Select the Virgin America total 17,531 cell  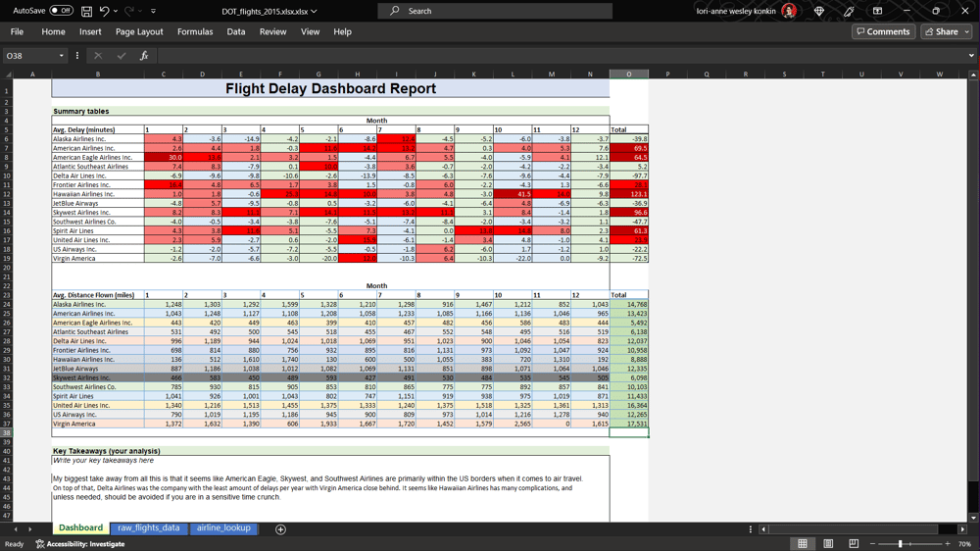click(x=629, y=424)
